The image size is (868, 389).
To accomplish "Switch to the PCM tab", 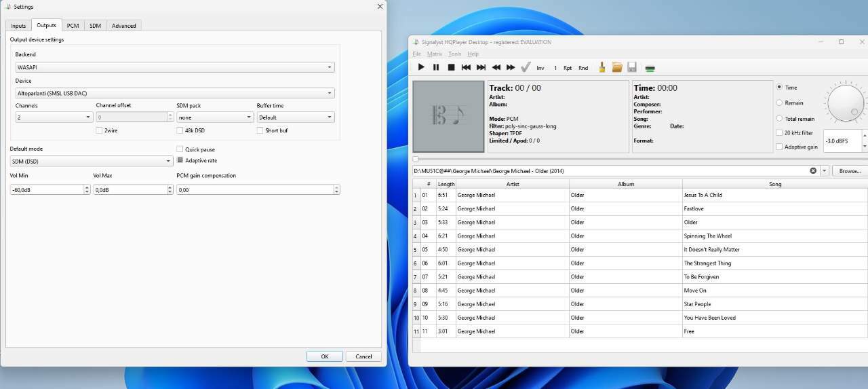I will (73, 26).
